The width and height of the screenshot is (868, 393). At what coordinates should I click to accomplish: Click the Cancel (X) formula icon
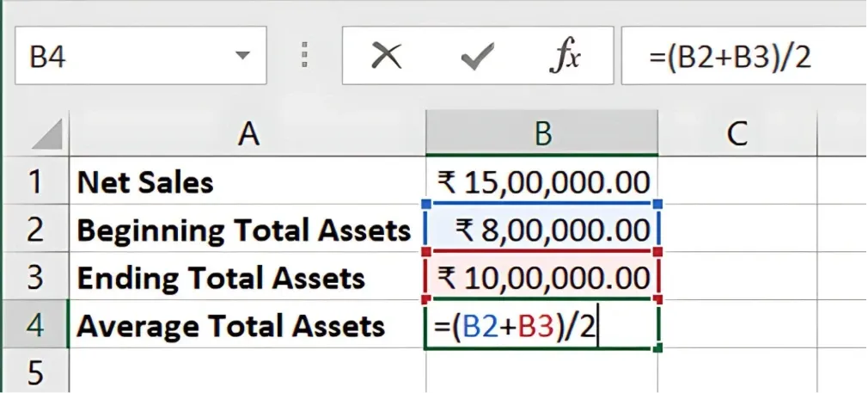386,56
